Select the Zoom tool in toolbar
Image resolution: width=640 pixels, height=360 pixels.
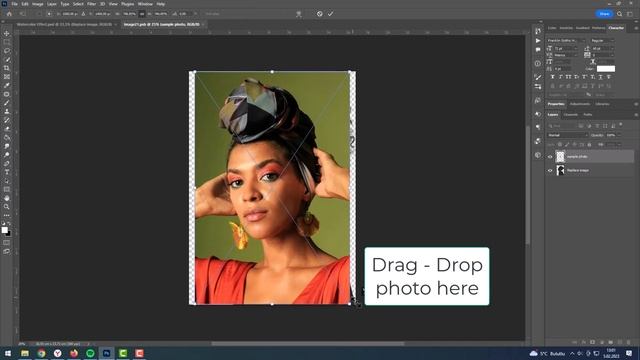tap(7, 207)
